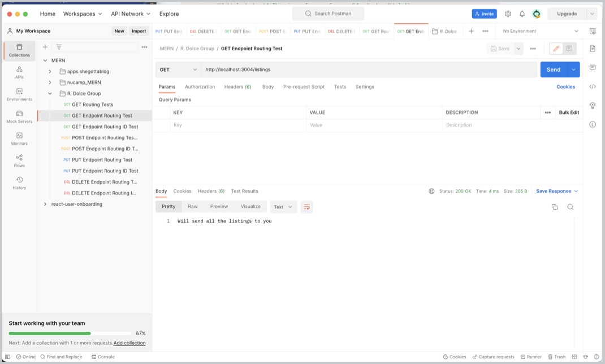Click the Bulk Edit link
Screen dimensions: 605x364
[569, 112]
